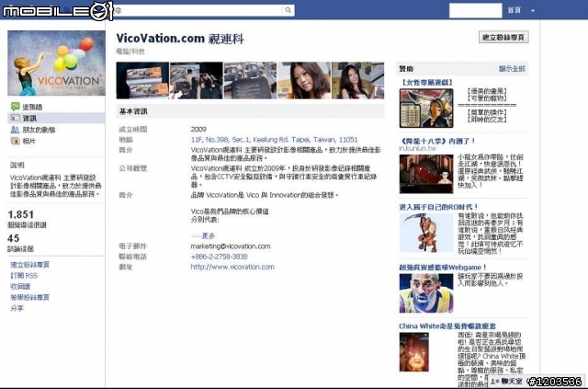Click the 訂閱 RSS link
The image size is (588, 389).
[x=24, y=276]
